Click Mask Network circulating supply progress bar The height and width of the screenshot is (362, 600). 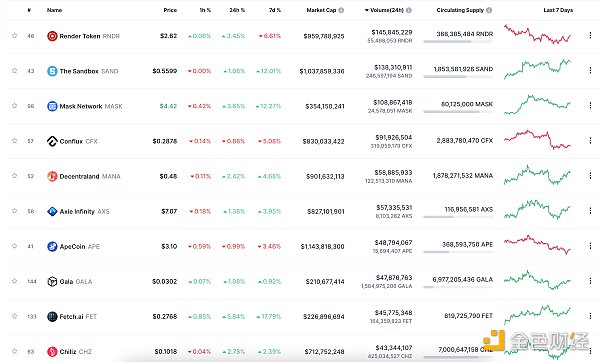458,112
